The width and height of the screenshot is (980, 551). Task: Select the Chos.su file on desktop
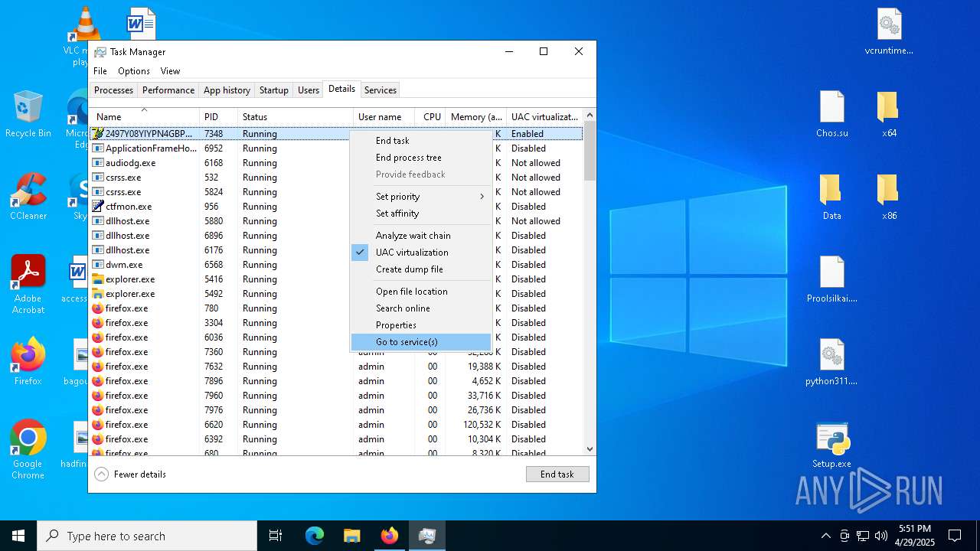[832, 114]
